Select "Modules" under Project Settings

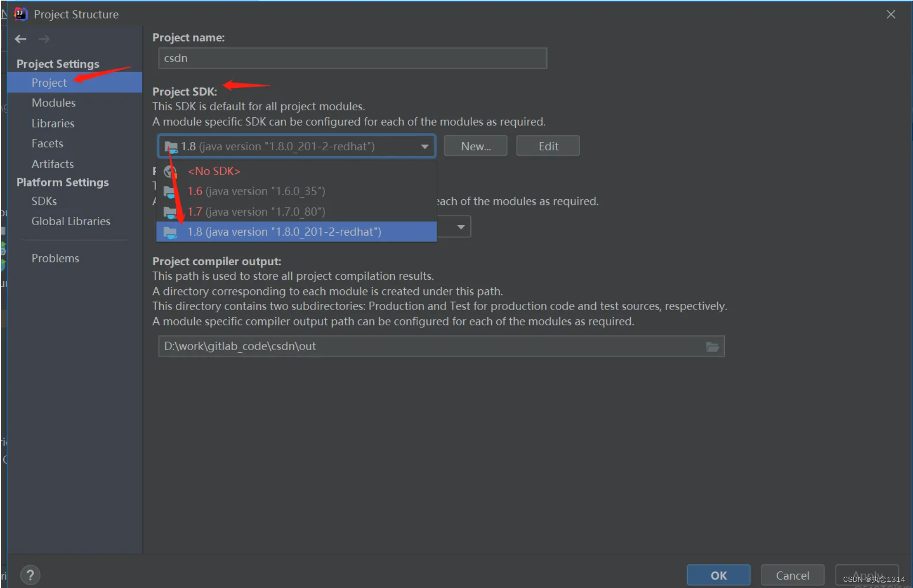53,103
